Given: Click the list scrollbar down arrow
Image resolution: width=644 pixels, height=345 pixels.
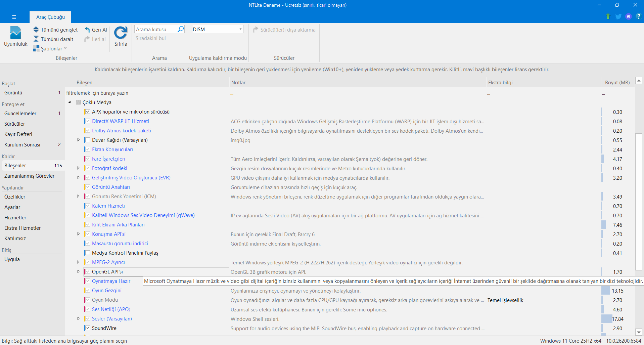Looking at the screenshot, I should 639,332.
